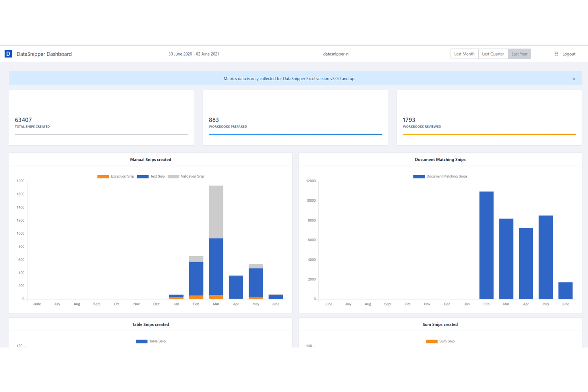This screenshot has height=392, width=588.
Task: Click the Sum Snips created heading
Action: (440, 324)
